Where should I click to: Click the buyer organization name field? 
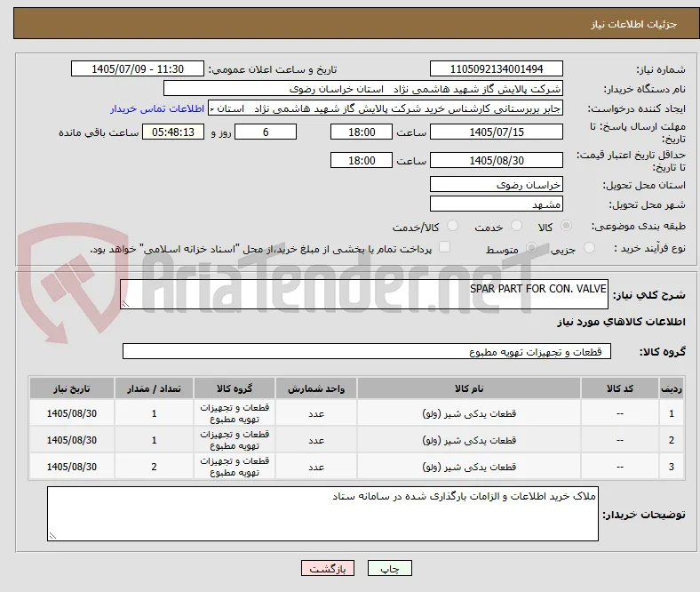pos(363,89)
